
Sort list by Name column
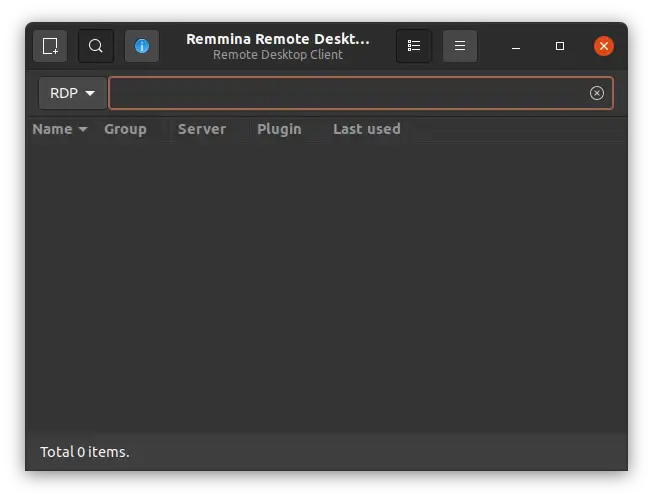(x=60, y=129)
